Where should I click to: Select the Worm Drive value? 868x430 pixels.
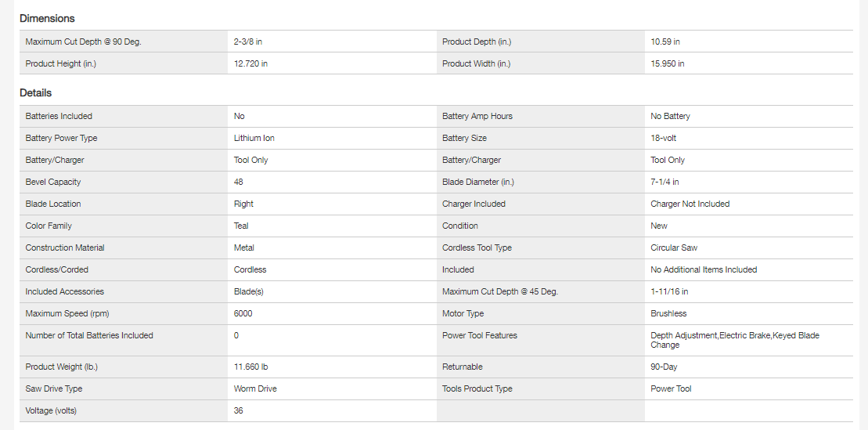coord(255,388)
